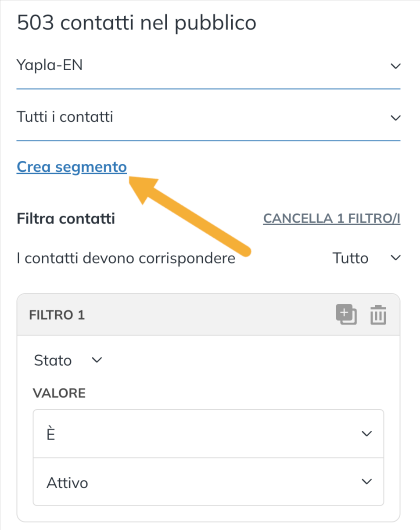Expand the Tutti i contatti selector
The height and width of the screenshot is (530, 420).
click(208, 117)
